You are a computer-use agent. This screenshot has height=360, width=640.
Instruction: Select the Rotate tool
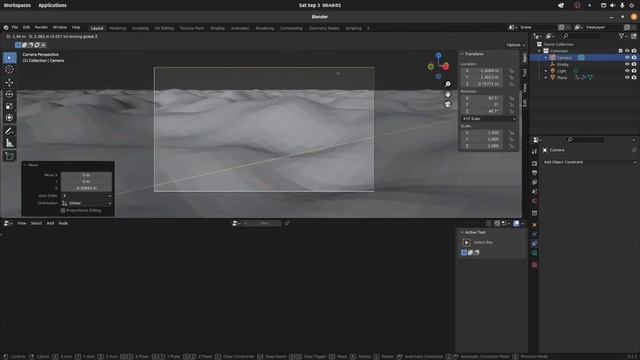9,94
